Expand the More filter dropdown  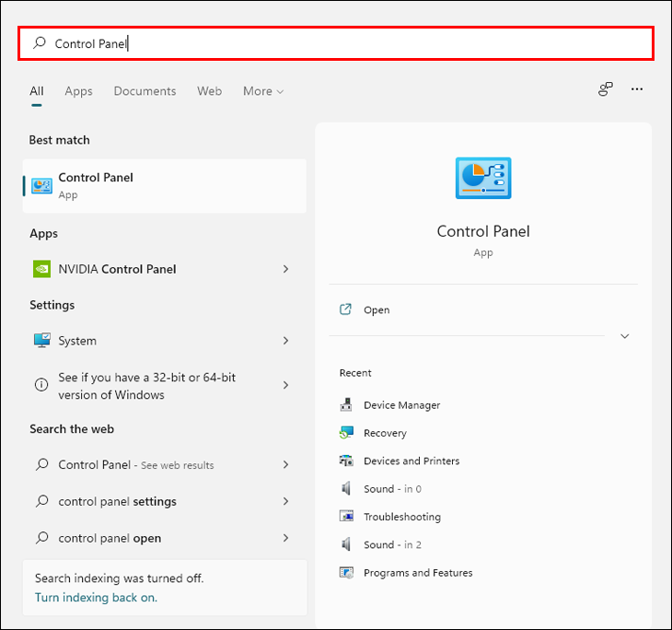[x=263, y=91]
